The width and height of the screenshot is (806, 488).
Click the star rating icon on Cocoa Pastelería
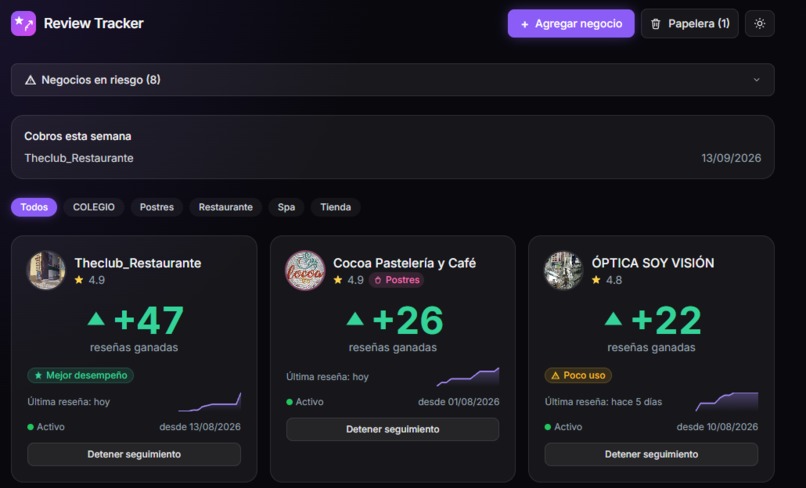[338, 280]
